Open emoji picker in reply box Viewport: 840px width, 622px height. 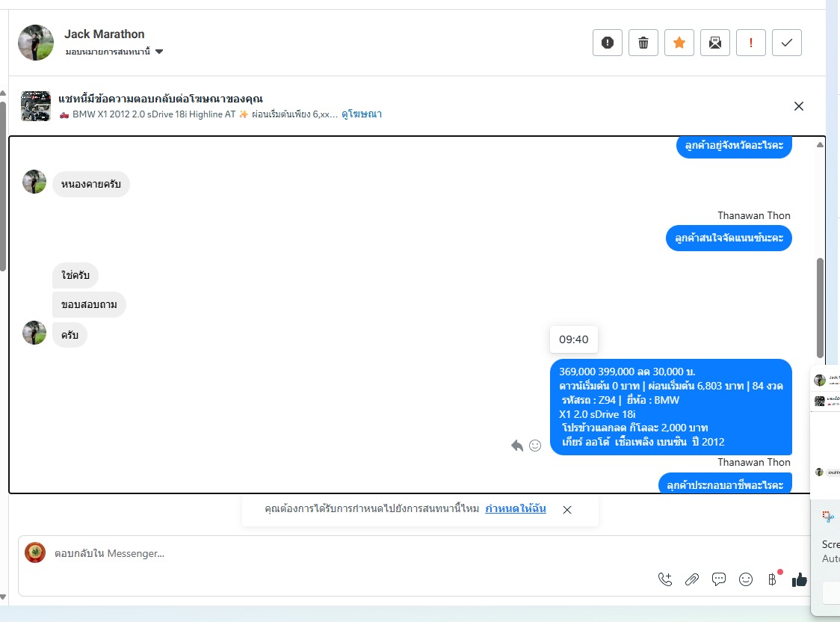click(x=746, y=579)
